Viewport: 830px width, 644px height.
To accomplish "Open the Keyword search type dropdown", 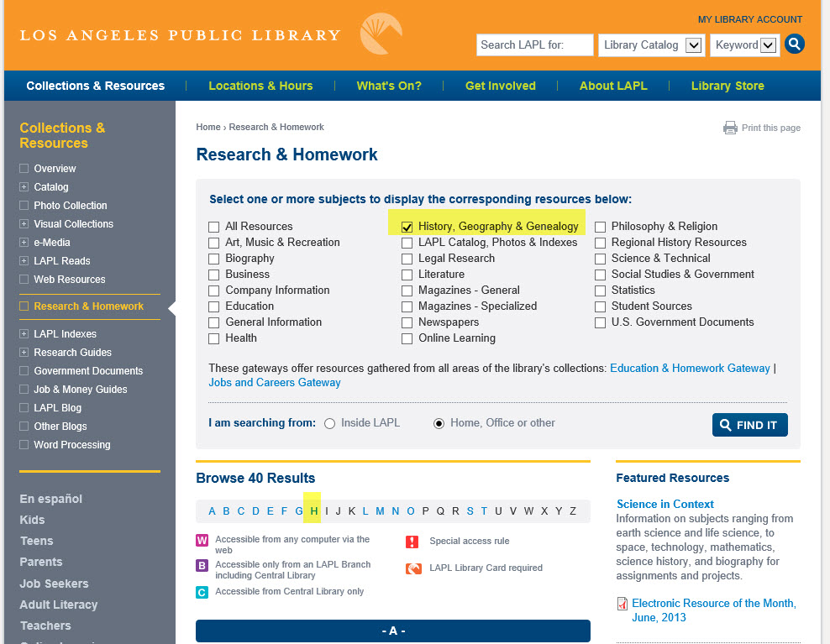I will tap(745, 45).
